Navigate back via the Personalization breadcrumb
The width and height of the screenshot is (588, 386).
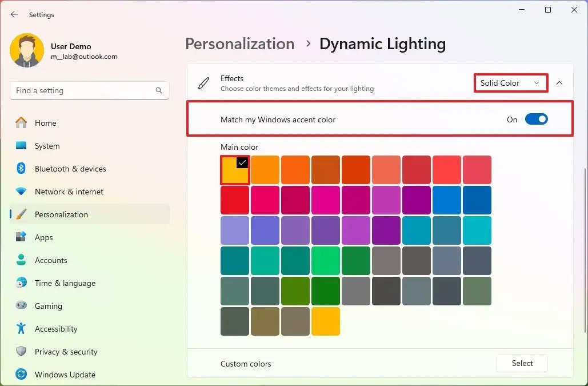239,43
